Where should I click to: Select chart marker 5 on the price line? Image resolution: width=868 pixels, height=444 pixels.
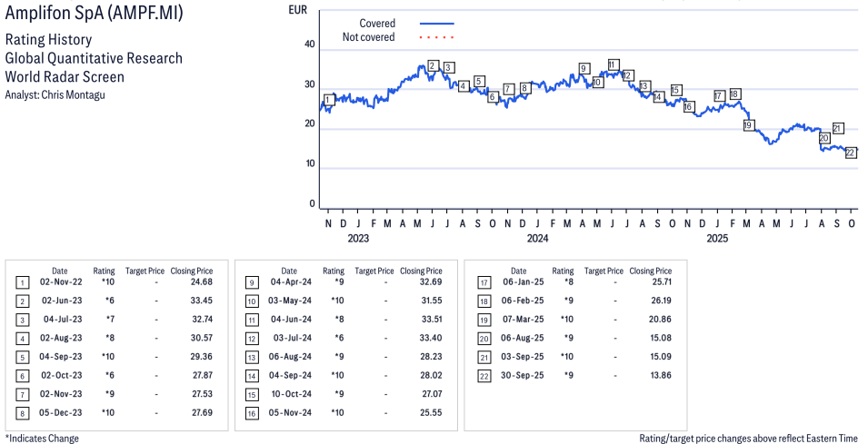click(479, 81)
